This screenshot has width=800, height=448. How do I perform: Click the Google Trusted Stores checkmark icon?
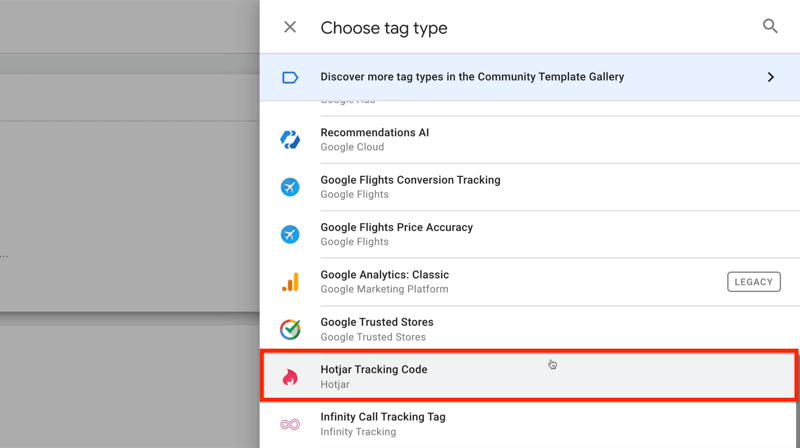pyautogui.click(x=290, y=329)
